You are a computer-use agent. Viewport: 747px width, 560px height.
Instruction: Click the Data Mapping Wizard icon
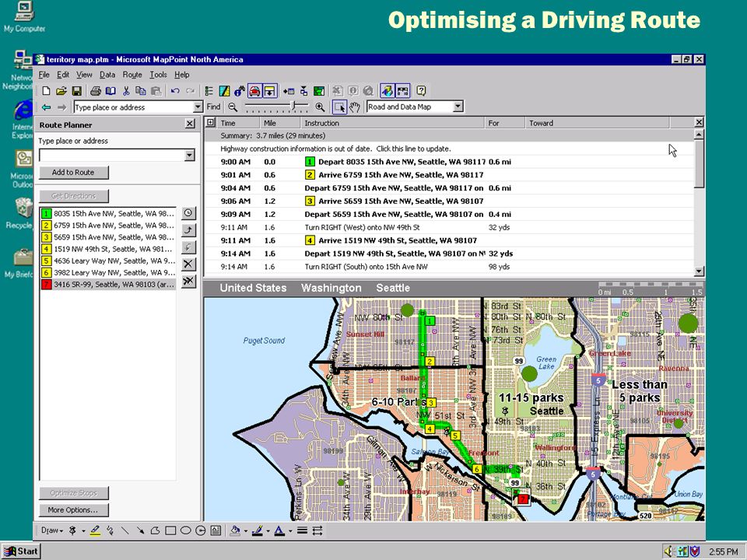tap(224, 91)
